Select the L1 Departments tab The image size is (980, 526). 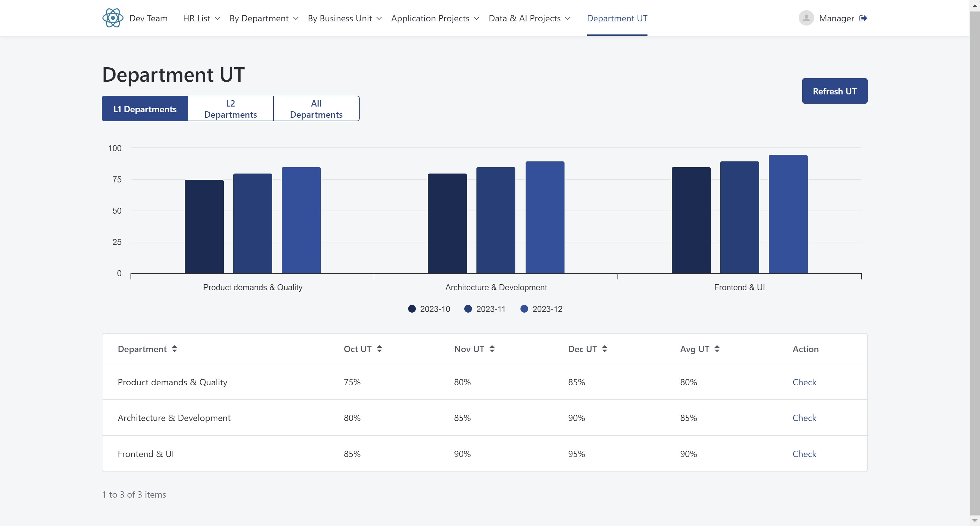pyautogui.click(x=145, y=109)
